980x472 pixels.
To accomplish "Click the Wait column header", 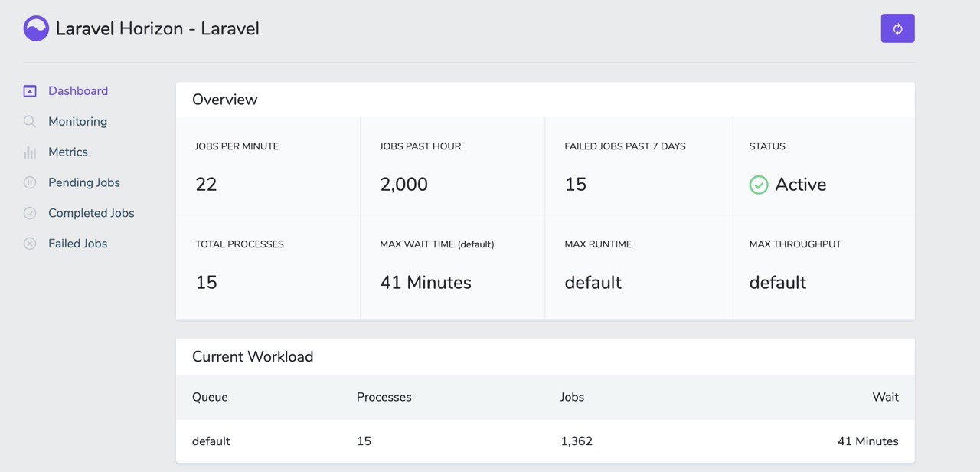I will 886,397.
